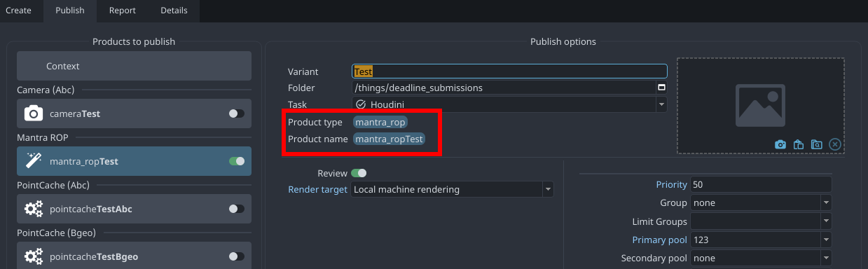Switch to the Details tab
Image resolution: width=868 pixels, height=269 pixels.
click(x=174, y=11)
